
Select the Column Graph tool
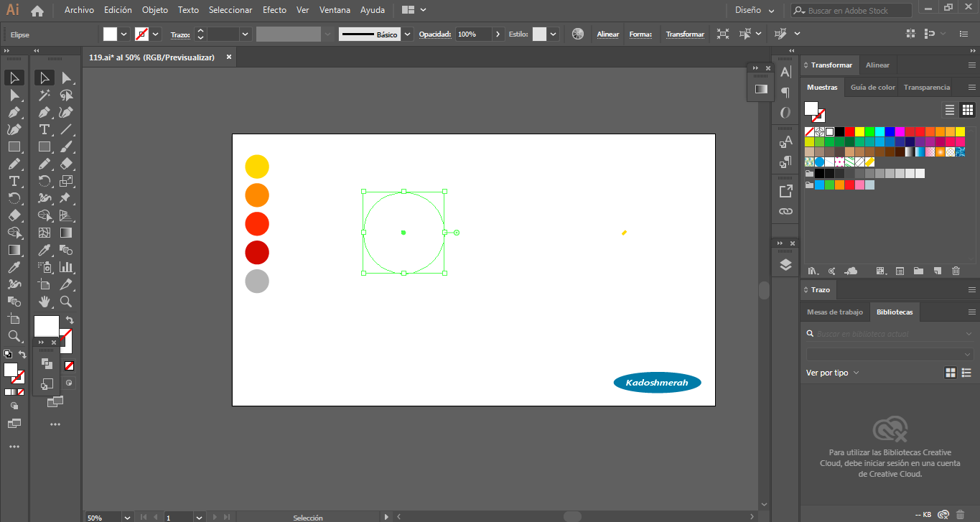tap(66, 267)
